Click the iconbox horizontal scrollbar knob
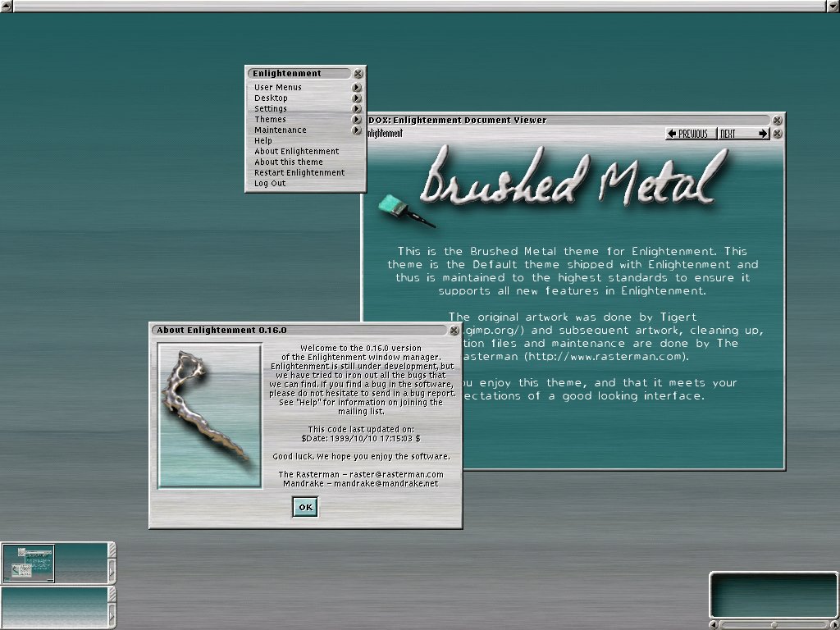The image size is (840, 630). (x=773, y=625)
